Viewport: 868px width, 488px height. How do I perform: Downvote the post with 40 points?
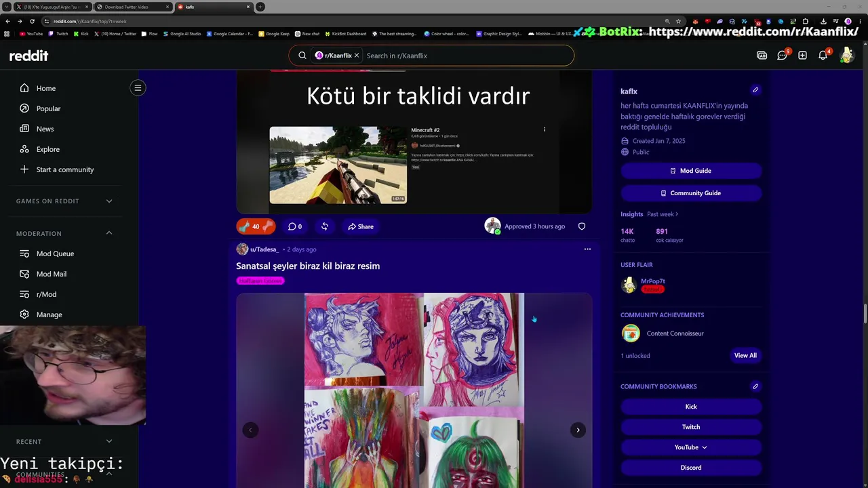268,226
